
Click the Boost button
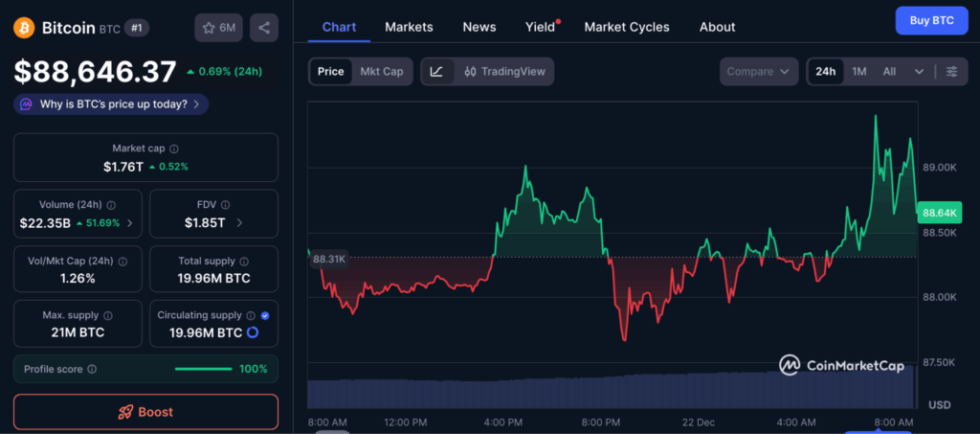(x=145, y=412)
